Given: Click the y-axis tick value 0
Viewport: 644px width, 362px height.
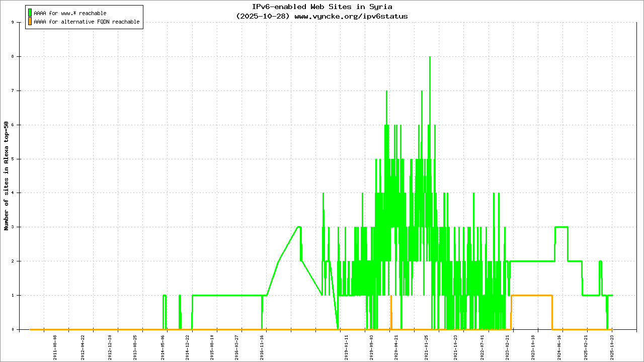Looking at the screenshot, I should pos(19,330).
